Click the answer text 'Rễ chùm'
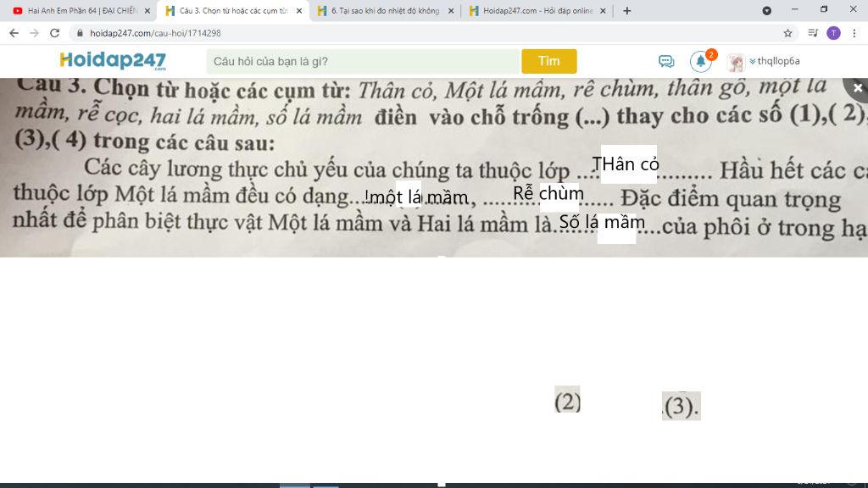868x488 pixels. (548, 193)
